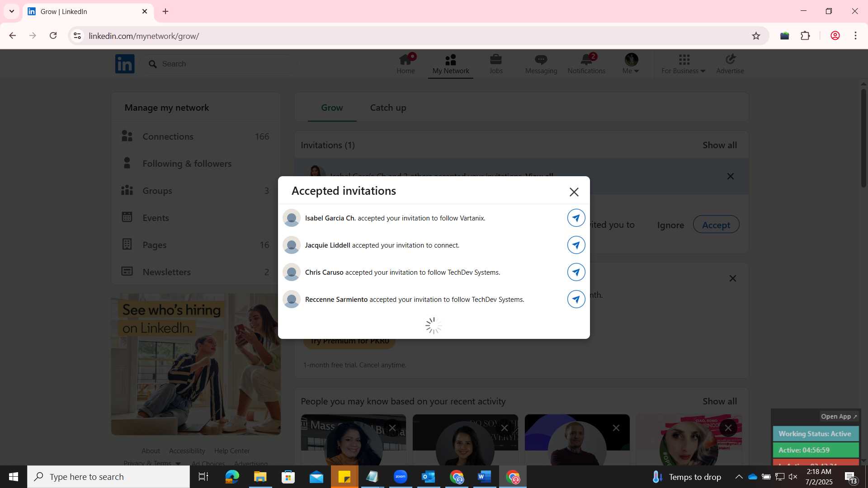
Task: Click Chris Caruso name link
Action: click(324, 272)
